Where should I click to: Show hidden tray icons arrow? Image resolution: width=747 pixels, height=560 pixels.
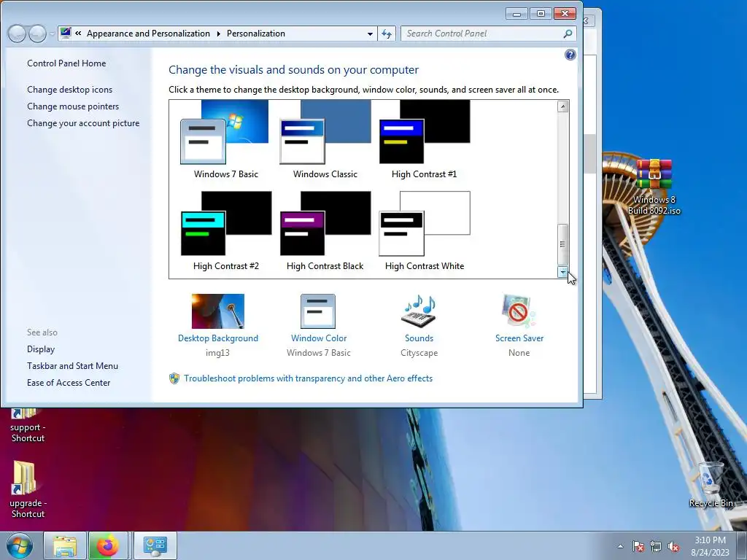click(620, 546)
